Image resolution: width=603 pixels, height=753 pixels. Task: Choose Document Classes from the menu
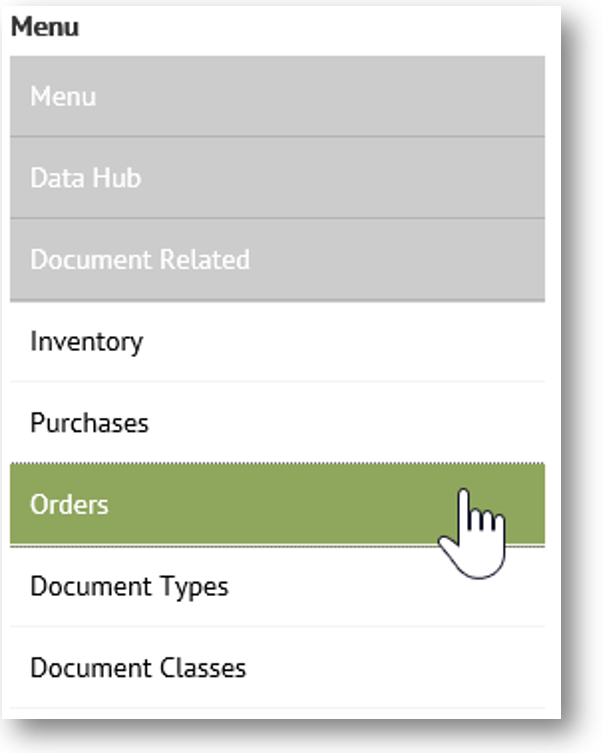point(138,667)
